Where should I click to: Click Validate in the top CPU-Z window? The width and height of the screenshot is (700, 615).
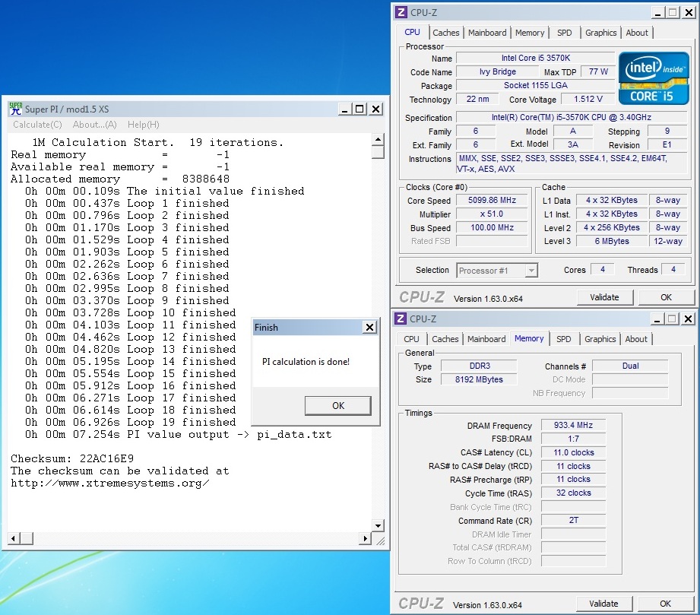pyautogui.click(x=604, y=297)
